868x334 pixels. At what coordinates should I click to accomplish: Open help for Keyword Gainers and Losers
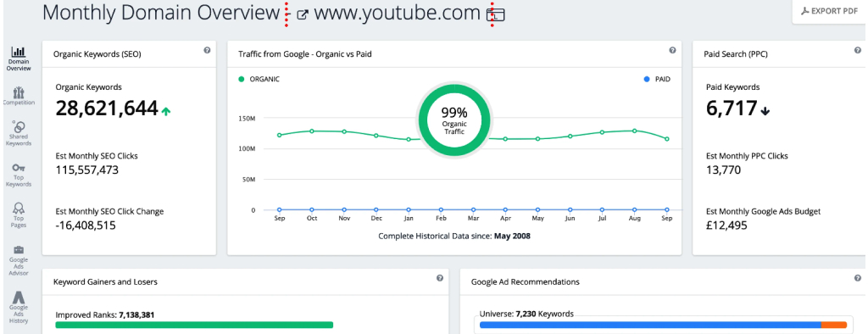[x=440, y=278]
